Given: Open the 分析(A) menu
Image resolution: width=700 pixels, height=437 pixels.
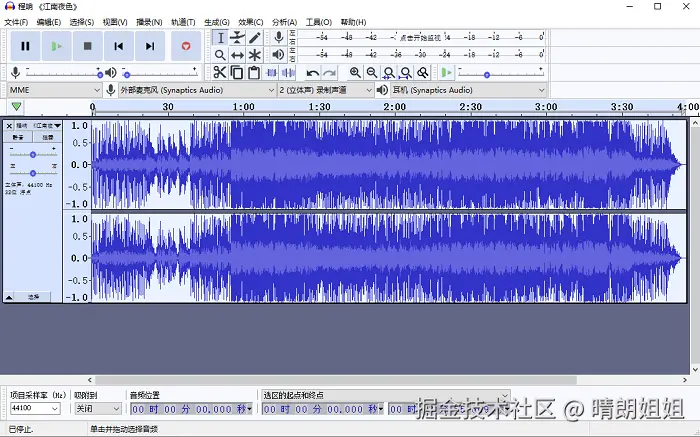Looking at the screenshot, I should pos(284,22).
